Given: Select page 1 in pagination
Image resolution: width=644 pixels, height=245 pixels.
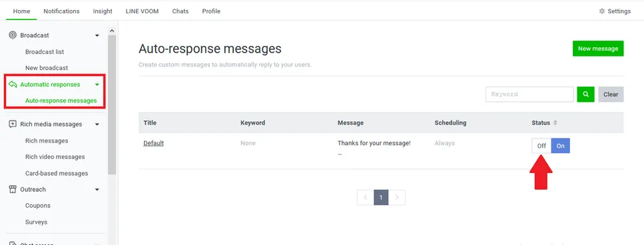Looking at the screenshot, I should pos(381,197).
